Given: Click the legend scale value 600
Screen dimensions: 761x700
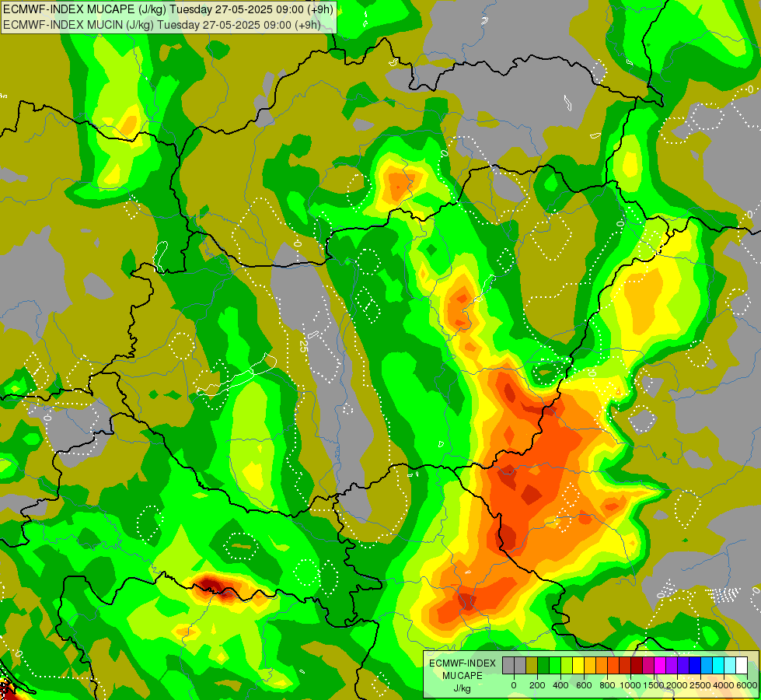Looking at the screenshot, I should pyautogui.click(x=584, y=685).
